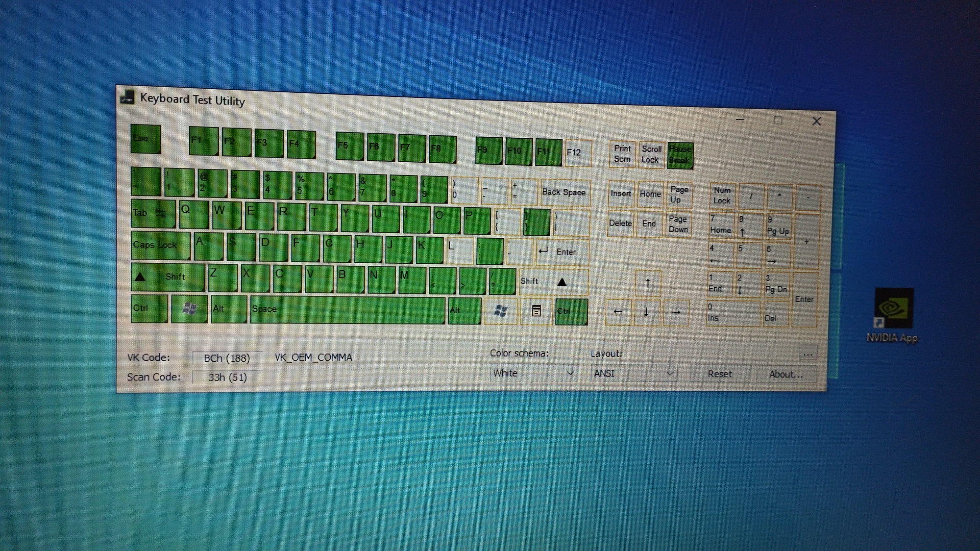Click the Keyboard Test Utility title icon
This screenshot has height=551, width=980.
click(127, 97)
